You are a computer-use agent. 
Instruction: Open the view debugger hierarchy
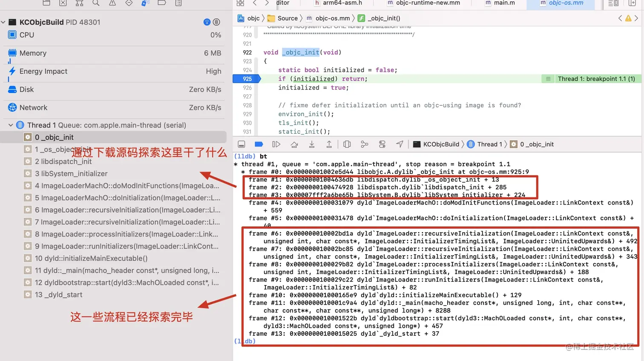pos(347,144)
